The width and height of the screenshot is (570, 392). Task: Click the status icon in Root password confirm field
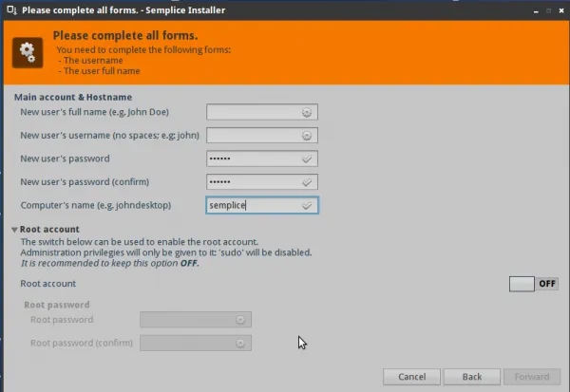pyautogui.click(x=240, y=343)
